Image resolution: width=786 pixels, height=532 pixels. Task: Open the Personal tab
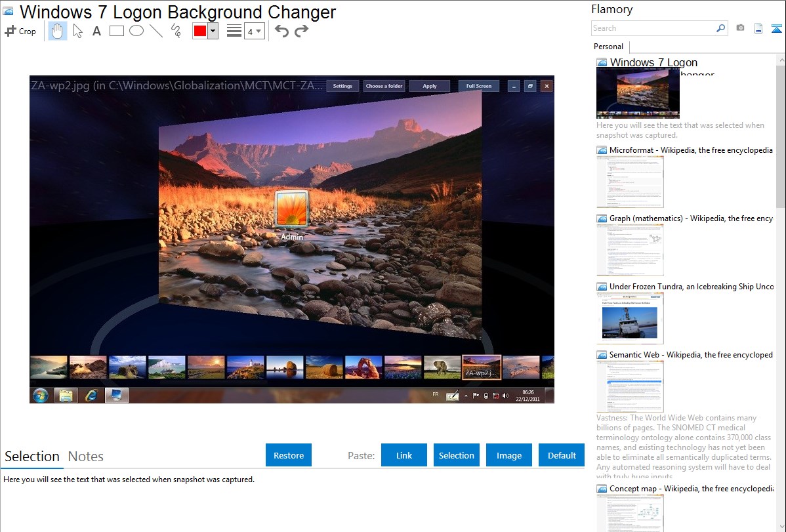608,47
